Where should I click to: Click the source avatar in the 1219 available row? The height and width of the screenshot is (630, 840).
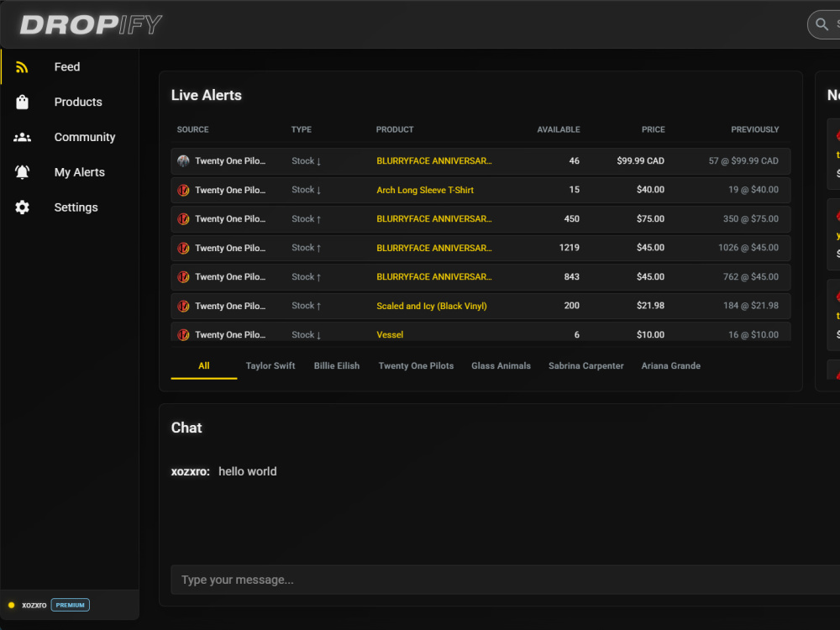click(183, 248)
